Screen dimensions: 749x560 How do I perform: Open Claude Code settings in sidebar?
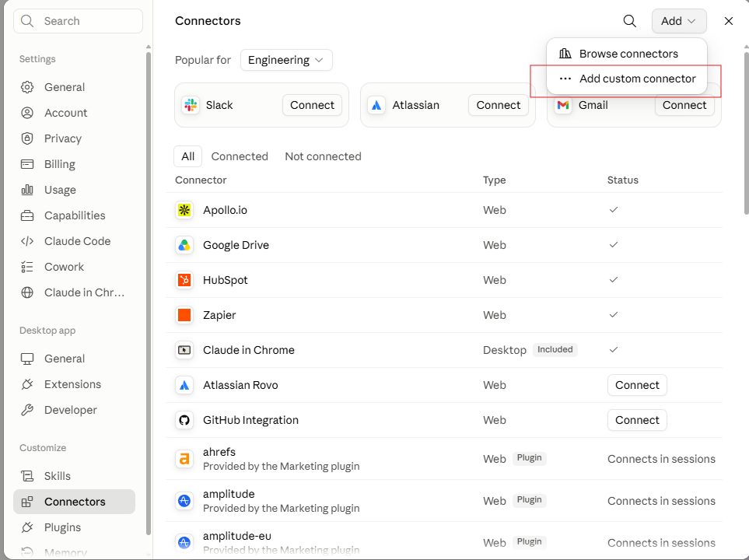point(74,241)
